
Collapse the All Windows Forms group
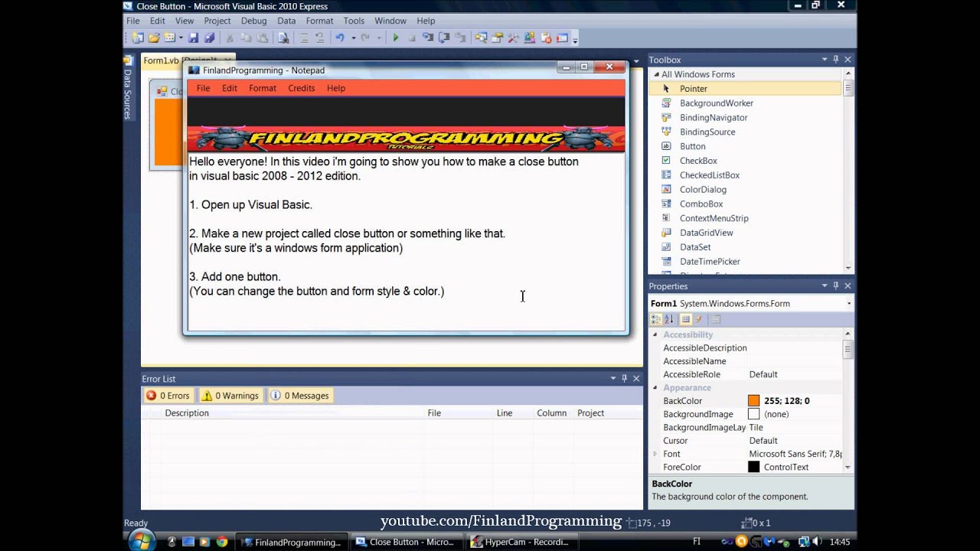point(655,74)
